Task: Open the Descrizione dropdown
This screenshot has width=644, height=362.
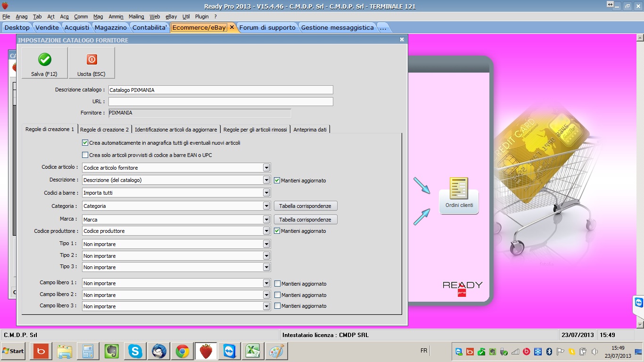Action: pyautogui.click(x=266, y=180)
